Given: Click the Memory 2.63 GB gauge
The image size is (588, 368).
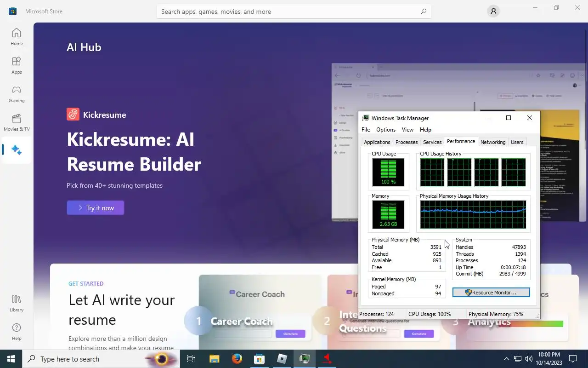Looking at the screenshot, I should point(388,214).
